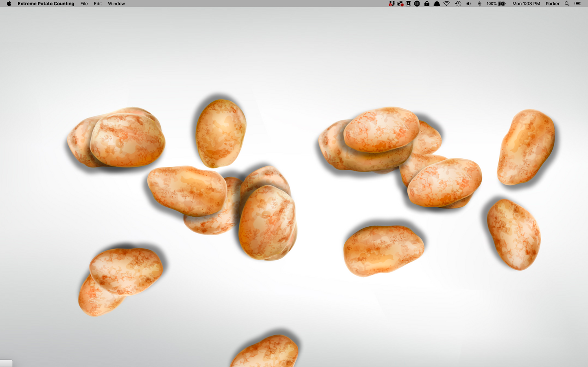Open the Time Machine status icon
The image size is (588, 367).
458,4
